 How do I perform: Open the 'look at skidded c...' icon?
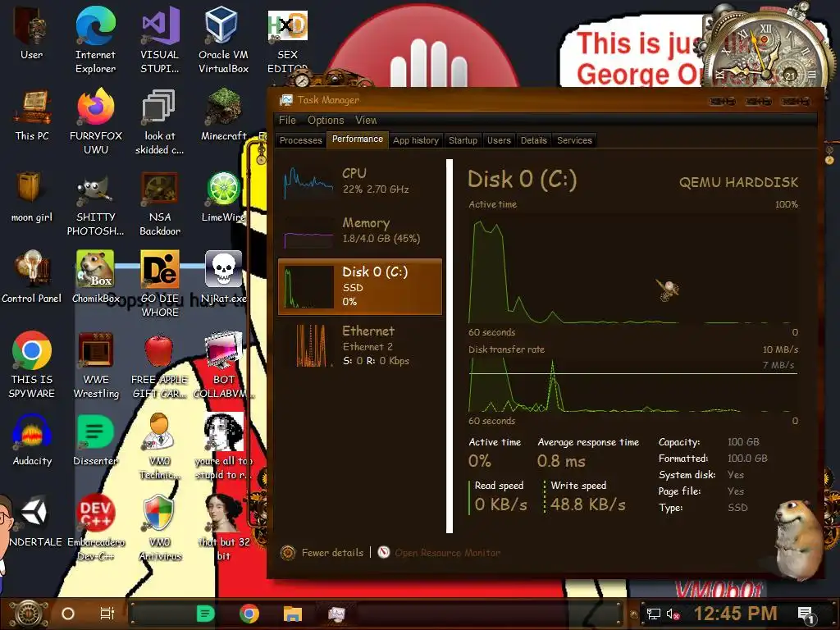coord(160,121)
